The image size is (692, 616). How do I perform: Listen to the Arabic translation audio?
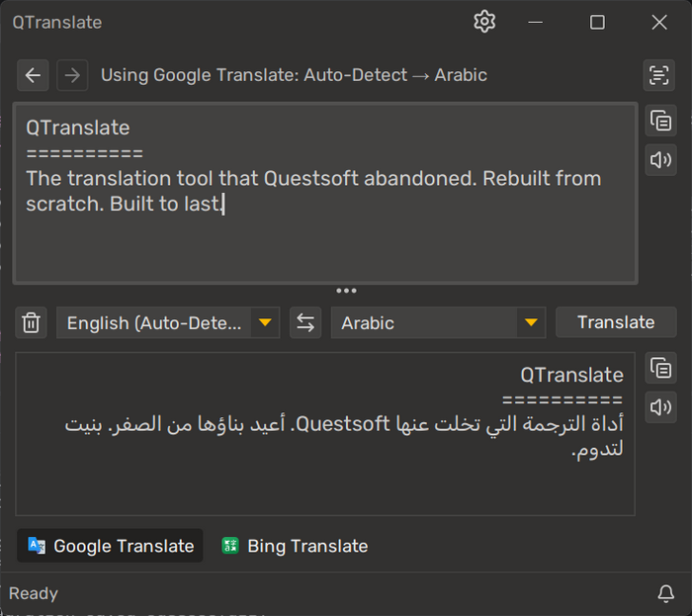(x=660, y=406)
